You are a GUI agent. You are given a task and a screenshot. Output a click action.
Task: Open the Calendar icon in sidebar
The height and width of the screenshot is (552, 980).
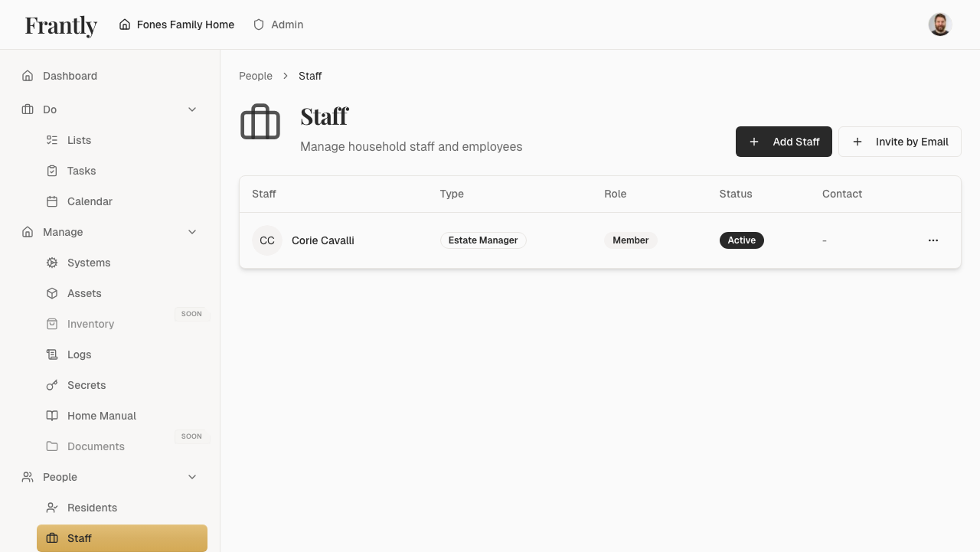tap(51, 201)
